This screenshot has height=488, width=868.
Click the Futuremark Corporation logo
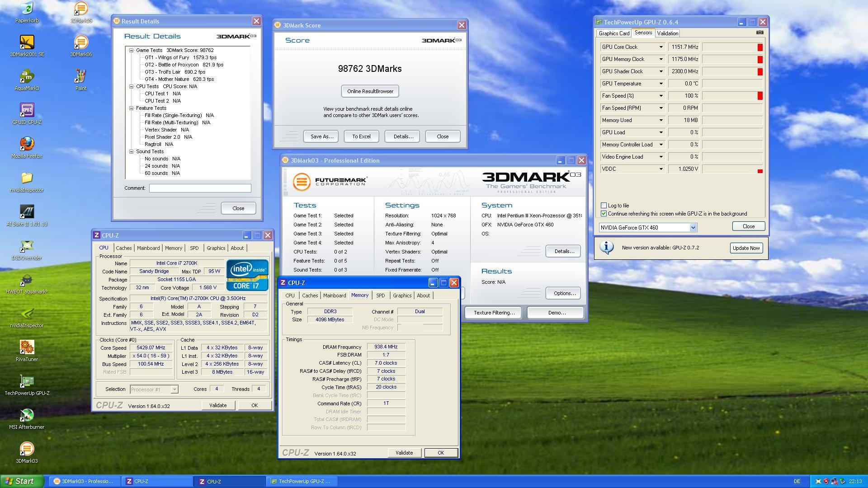[x=330, y=182]
